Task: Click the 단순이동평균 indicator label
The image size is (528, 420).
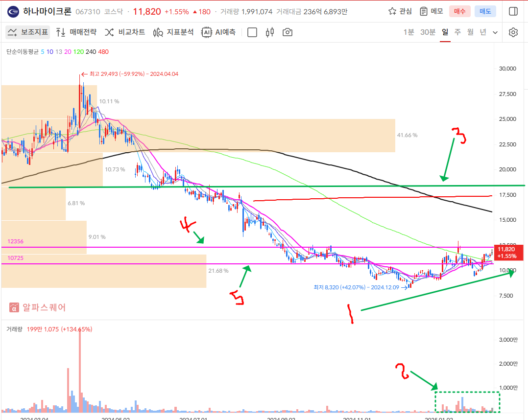Action: tap(23, 52)
